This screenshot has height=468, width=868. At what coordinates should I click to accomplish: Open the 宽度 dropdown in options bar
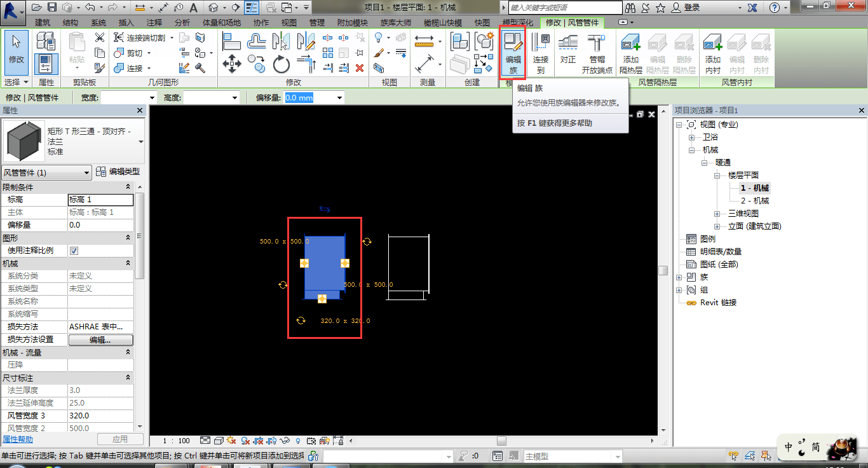click(x=152, y=98)
